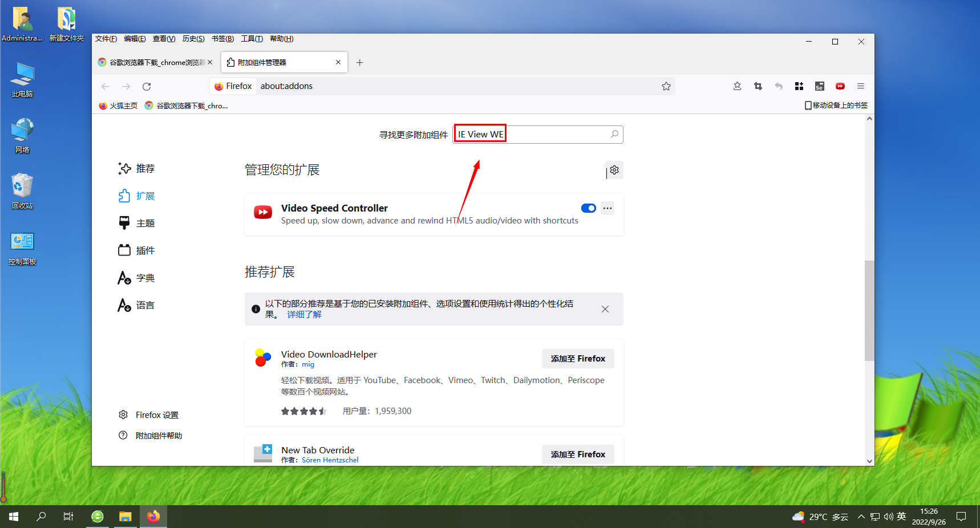The width and height of the screenshot is (980, 528).
Task: Click the forward navigation arrow
Action: [126, 86]
